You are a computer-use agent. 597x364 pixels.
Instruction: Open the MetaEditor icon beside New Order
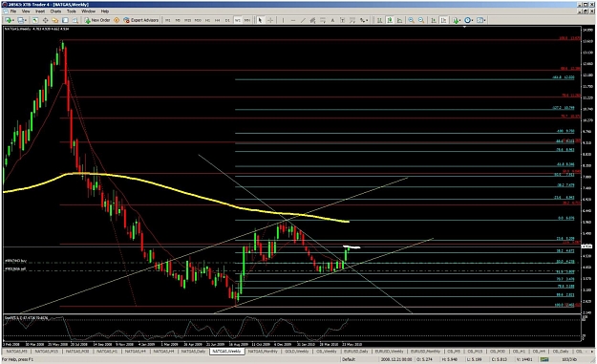(x=117, y=20)
